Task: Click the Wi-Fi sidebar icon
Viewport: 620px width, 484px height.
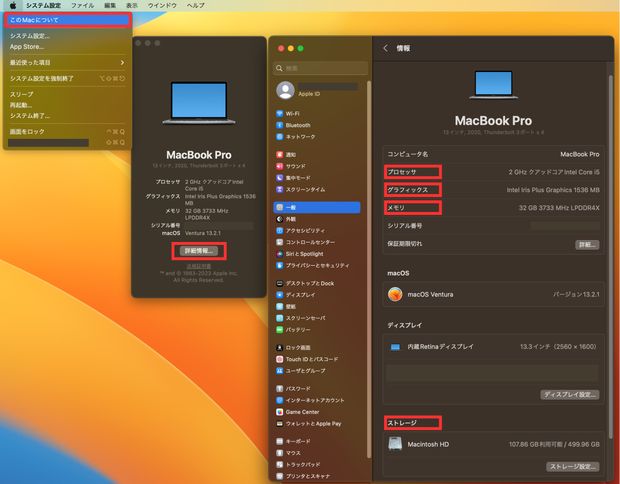Action: pos(280,113)
